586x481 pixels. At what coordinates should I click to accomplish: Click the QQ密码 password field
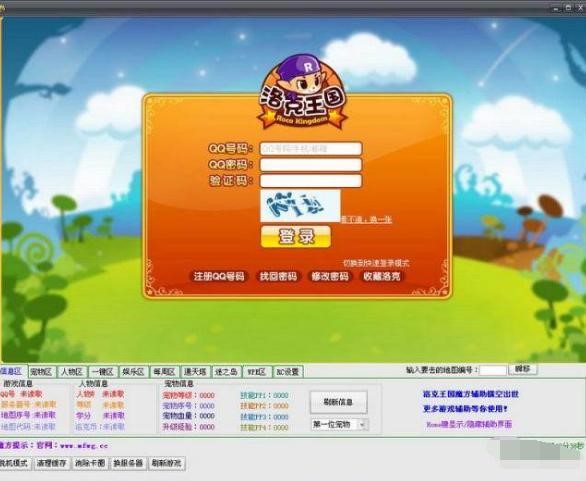point(311,165)
